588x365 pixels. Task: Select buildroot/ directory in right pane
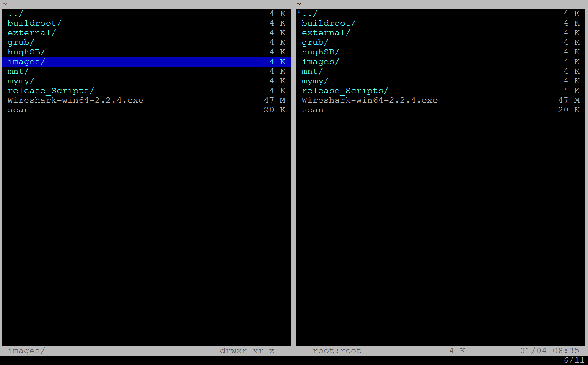coord(329,23)
